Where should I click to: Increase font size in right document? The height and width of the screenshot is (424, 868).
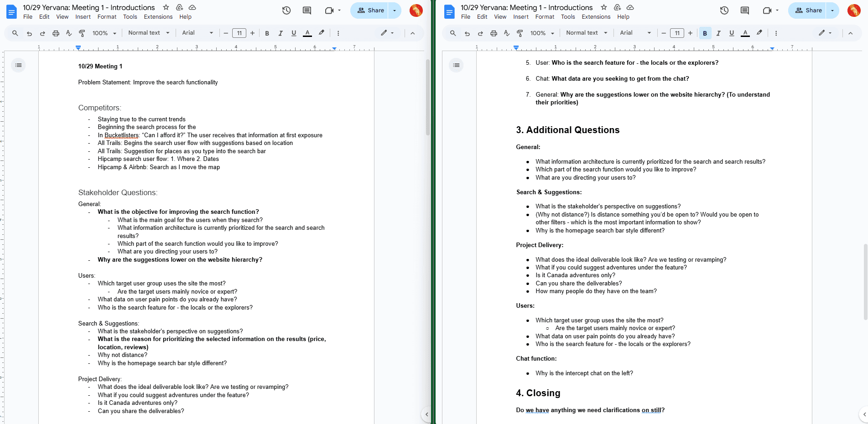[690, 33]
